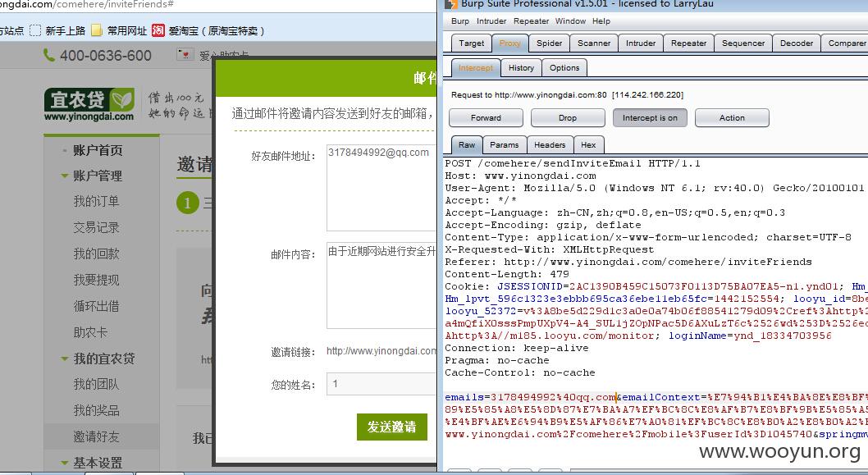This screenshot has width=868, height=475.
Task: Open 交易记录 in the sidebar
Action: pyautogui.click(x=96, y=227)
